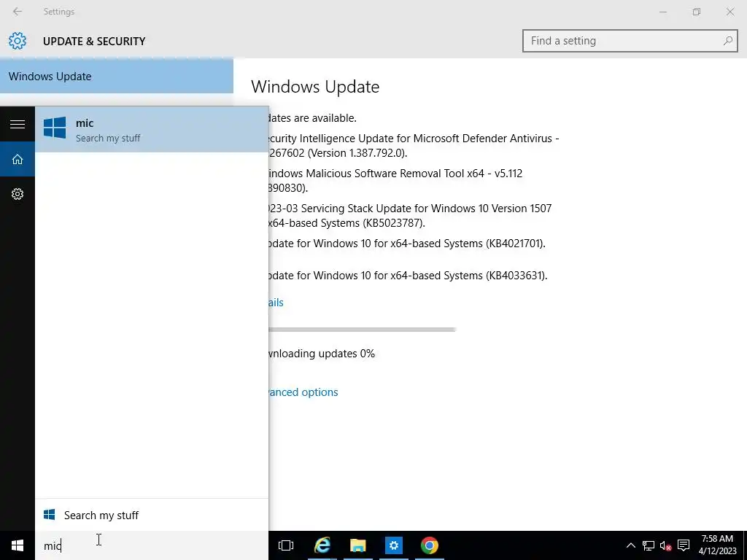The width and height of the screenshot is (747, 560).
Task: Click the Search my stuff button
Action: point(152,516)
